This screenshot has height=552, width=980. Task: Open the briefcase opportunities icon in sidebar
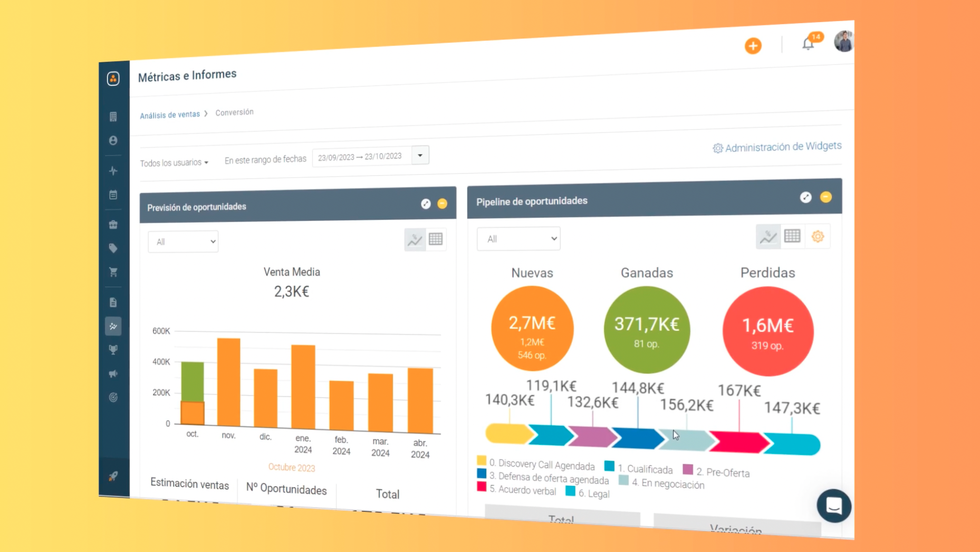(113, 225)
